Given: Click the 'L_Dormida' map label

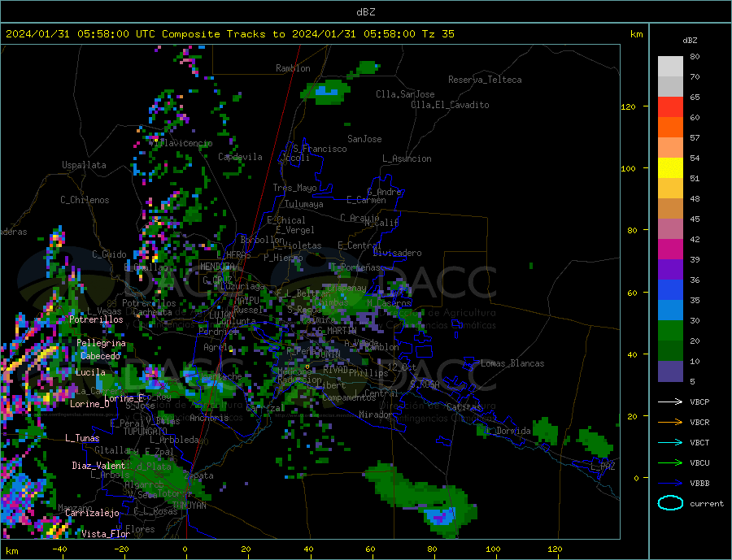Looking at the screenshot, I should [509, 431].
